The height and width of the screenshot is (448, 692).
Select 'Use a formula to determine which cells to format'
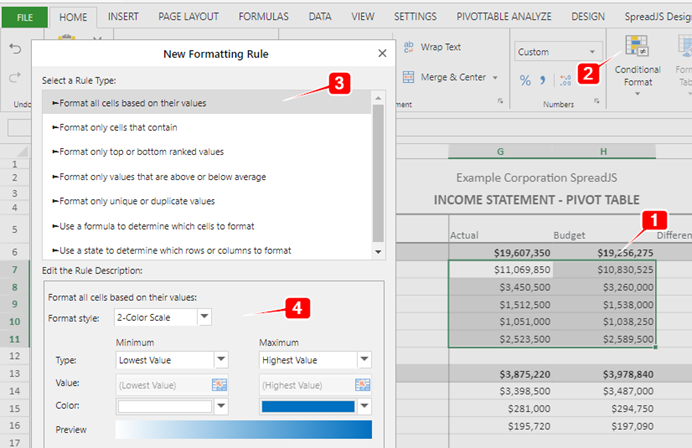point(207,226)
